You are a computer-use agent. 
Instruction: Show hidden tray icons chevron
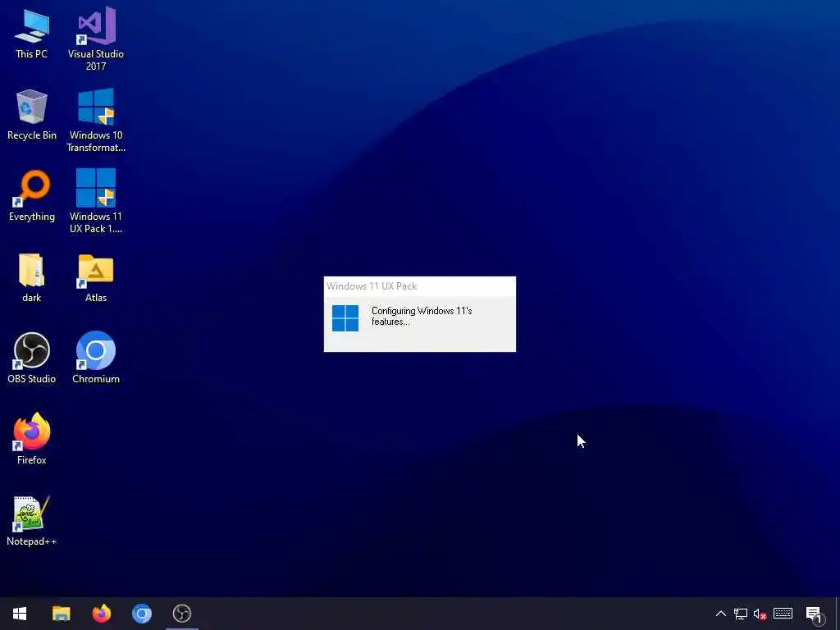click(721, 614)
